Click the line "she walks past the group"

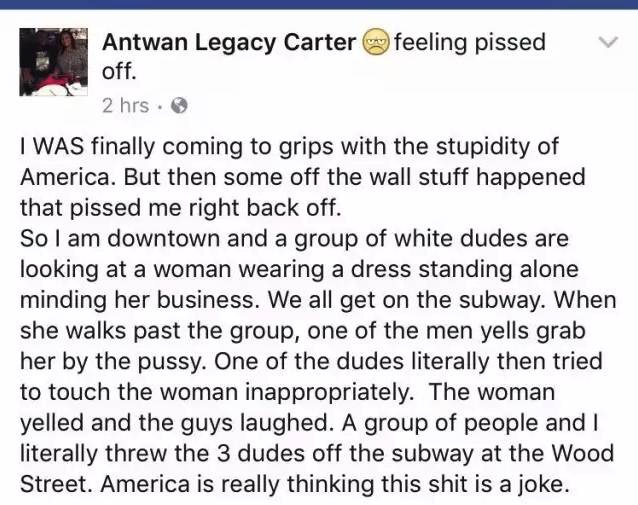303,330
